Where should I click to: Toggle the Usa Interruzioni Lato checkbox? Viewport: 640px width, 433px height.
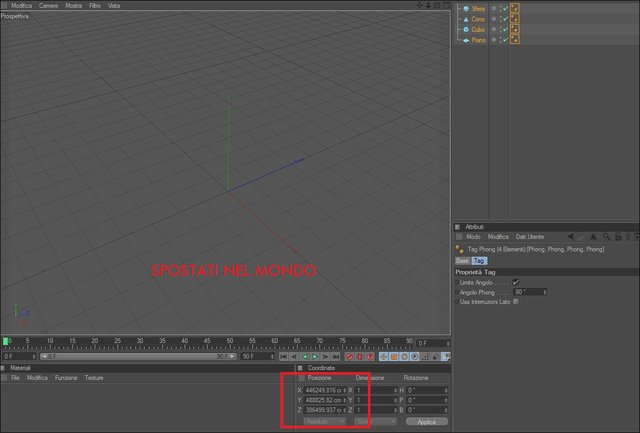[x=516, y=302]
